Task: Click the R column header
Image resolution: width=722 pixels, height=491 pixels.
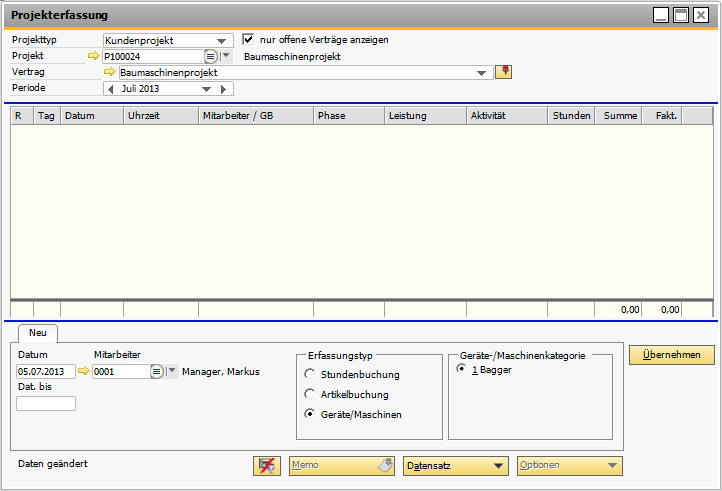Action: (22, 116)
